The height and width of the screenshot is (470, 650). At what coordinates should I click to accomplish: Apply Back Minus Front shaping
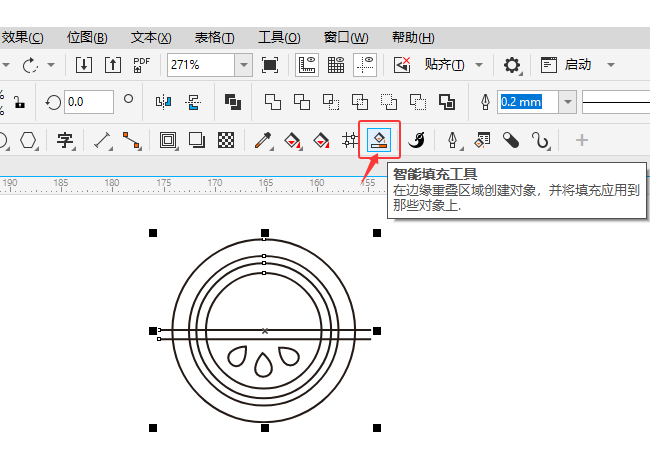click(x=418, y=102)
